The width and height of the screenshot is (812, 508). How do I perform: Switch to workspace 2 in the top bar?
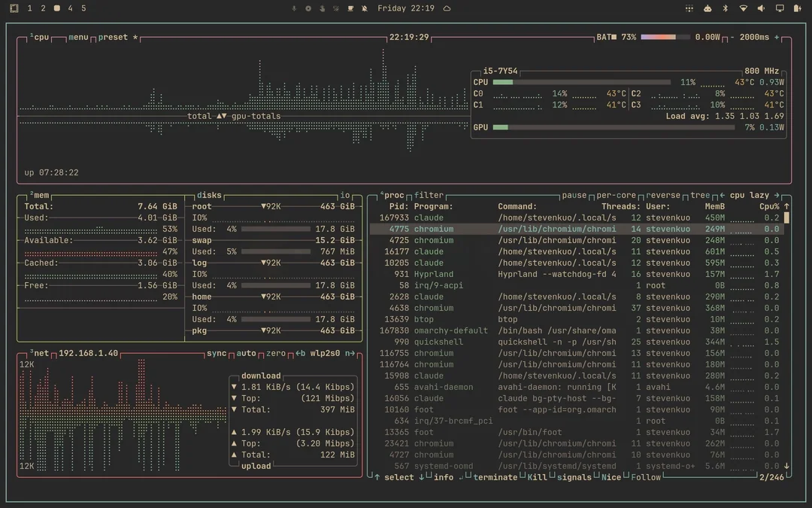[x=43, y=8]
